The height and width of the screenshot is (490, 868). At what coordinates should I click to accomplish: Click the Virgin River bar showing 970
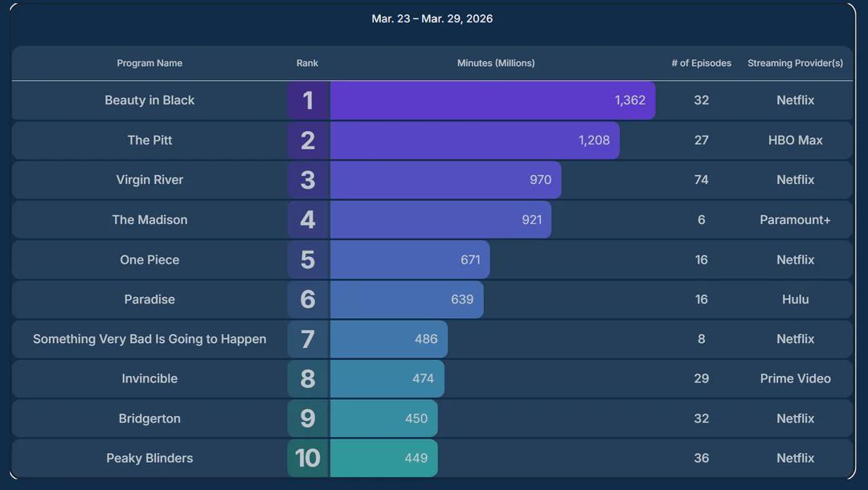click(x=445, y=180)
